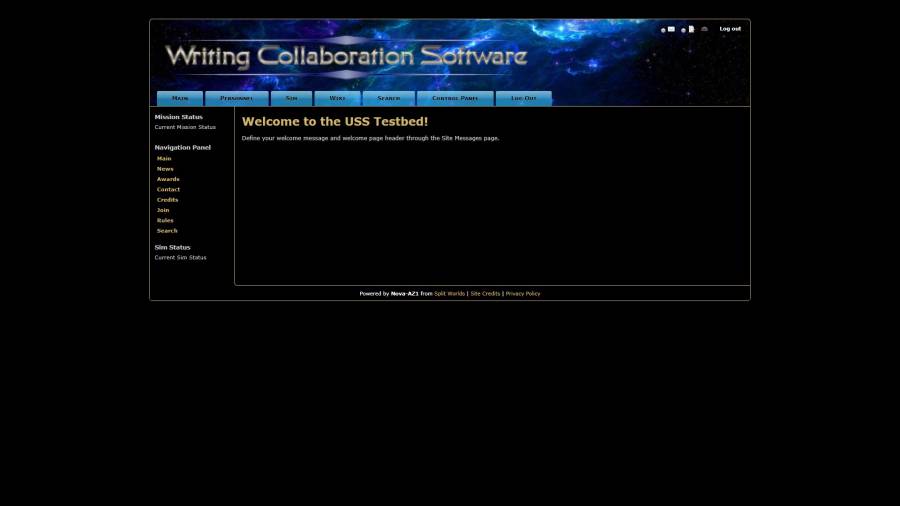Open the Sim tab
The height and width of the screenshot is (506, 900).
tap(291, 98)
